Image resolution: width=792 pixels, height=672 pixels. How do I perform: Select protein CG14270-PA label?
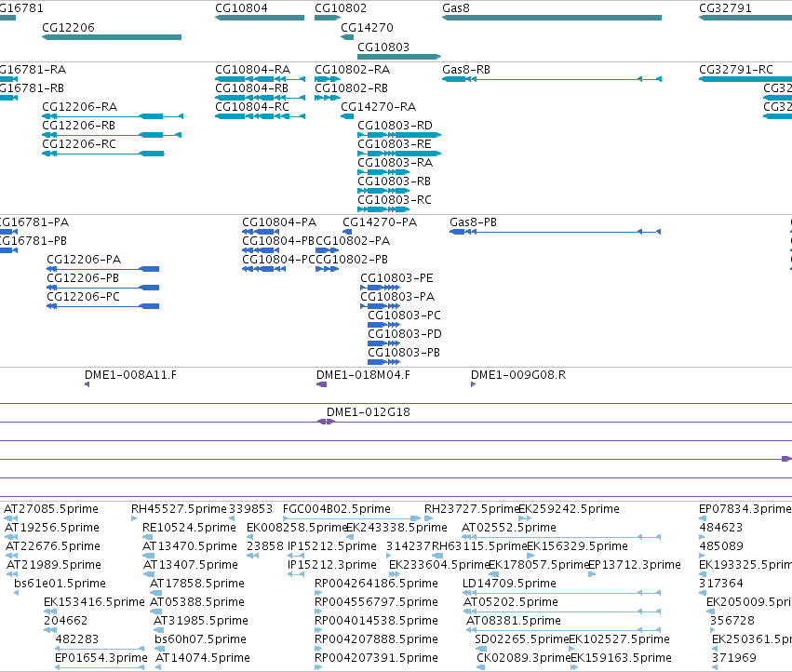pos(380,222)
